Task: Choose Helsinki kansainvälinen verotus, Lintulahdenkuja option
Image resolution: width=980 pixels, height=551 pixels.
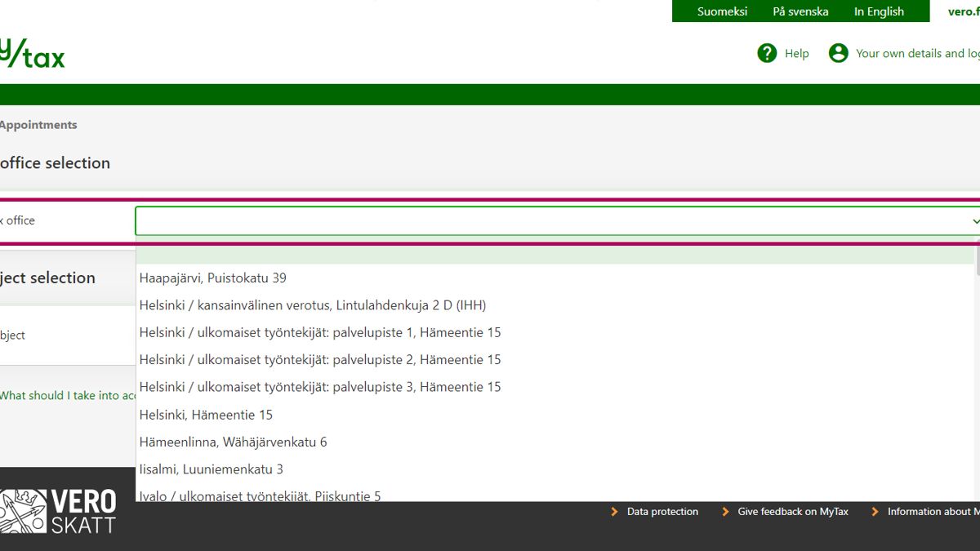Action: (313, 305)
